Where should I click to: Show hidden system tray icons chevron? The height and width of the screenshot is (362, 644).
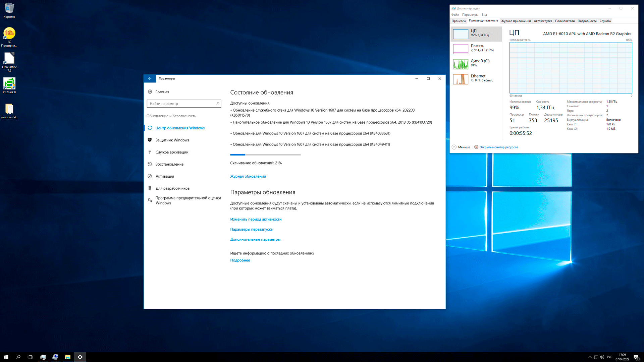pos(590,357)
